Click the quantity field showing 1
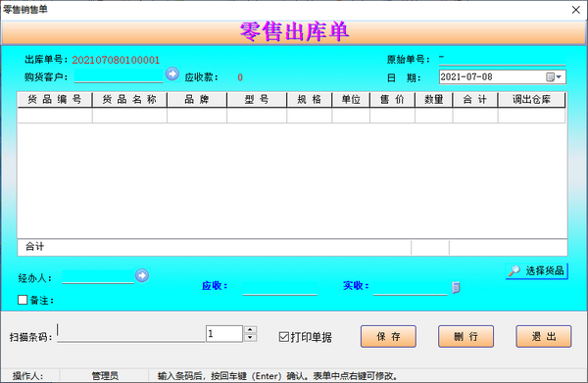 (x=224, y=333)
